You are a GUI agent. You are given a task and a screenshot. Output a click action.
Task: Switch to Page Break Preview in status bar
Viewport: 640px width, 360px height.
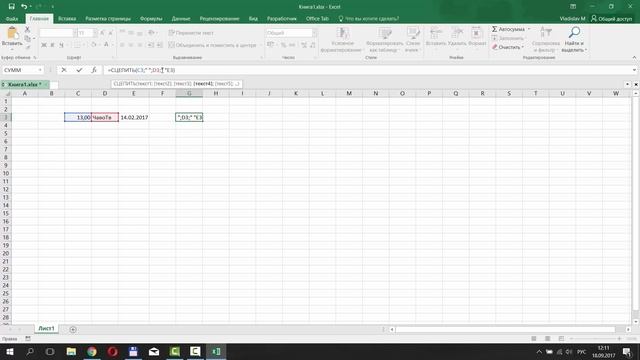click(x=561, y=339)
